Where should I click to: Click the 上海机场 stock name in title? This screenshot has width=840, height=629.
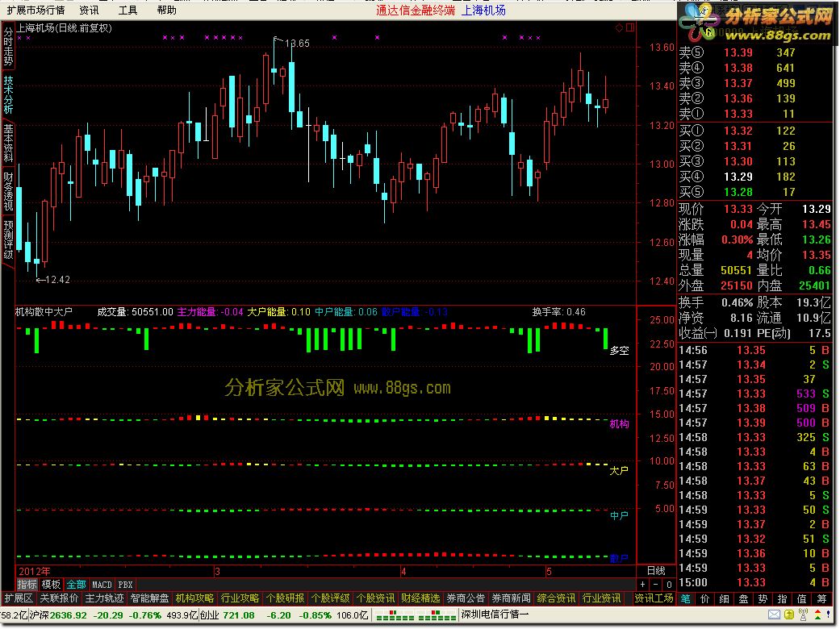483,10
